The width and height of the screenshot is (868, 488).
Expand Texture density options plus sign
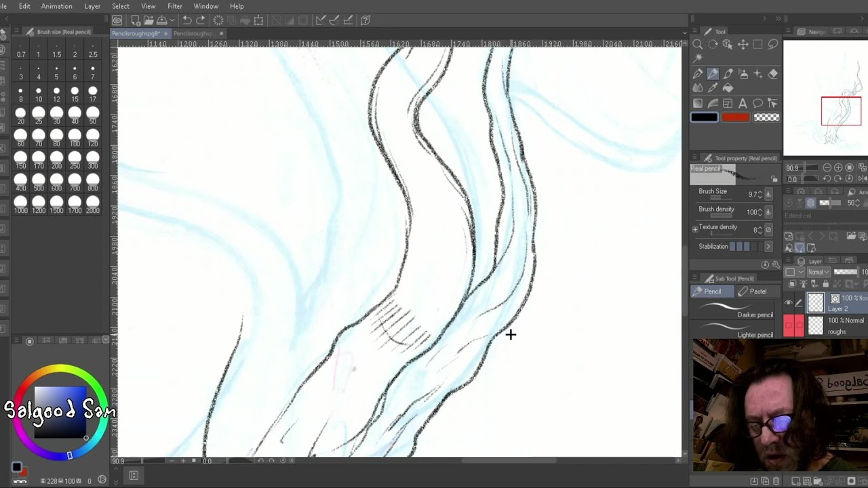pyautogui.click(x=694, y=229)
